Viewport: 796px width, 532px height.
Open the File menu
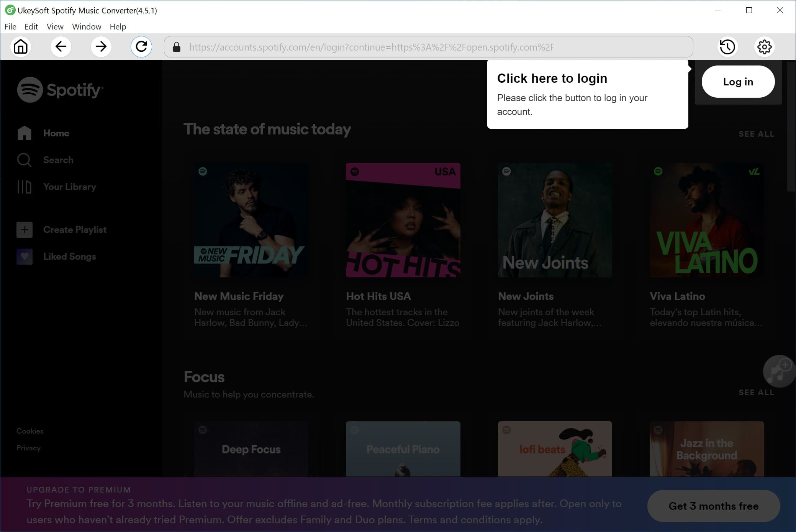10,26
